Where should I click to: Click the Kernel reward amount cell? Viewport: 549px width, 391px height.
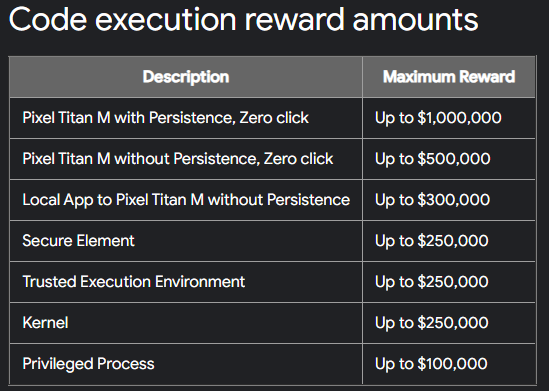[x=449, y=323]
